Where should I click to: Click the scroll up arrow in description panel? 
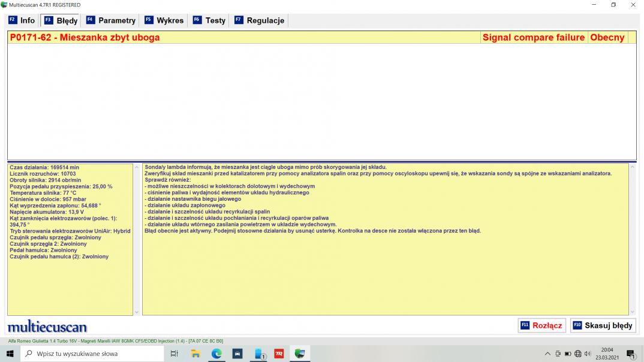pos(633,167)
